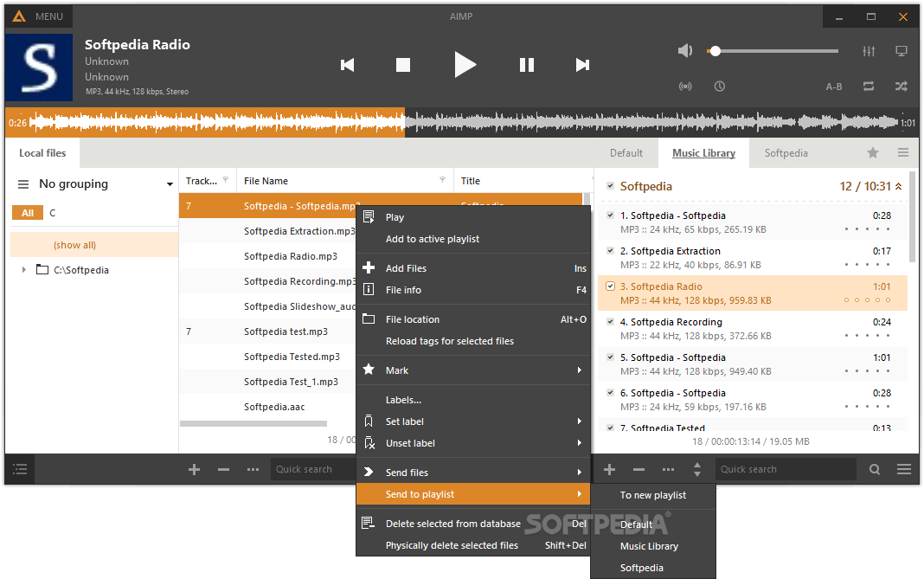
Task: Click the playlist panel plus icon
Action: pyautogui.click(x=609, y=469)
